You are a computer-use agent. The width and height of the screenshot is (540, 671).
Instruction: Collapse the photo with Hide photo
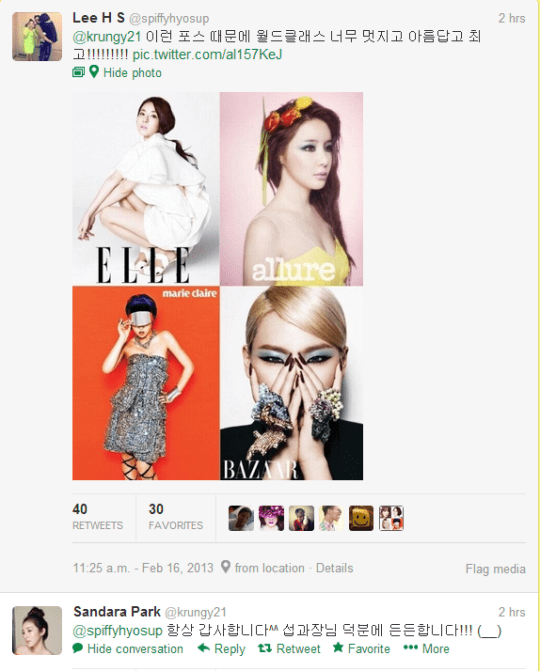132,73
